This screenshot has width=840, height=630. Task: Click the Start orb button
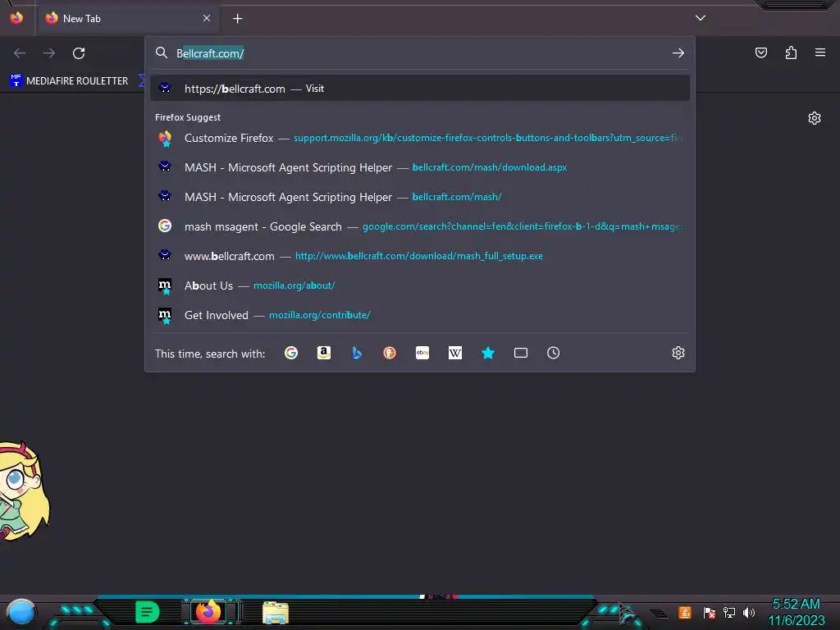pyautogui.click(x=21, y=613)
